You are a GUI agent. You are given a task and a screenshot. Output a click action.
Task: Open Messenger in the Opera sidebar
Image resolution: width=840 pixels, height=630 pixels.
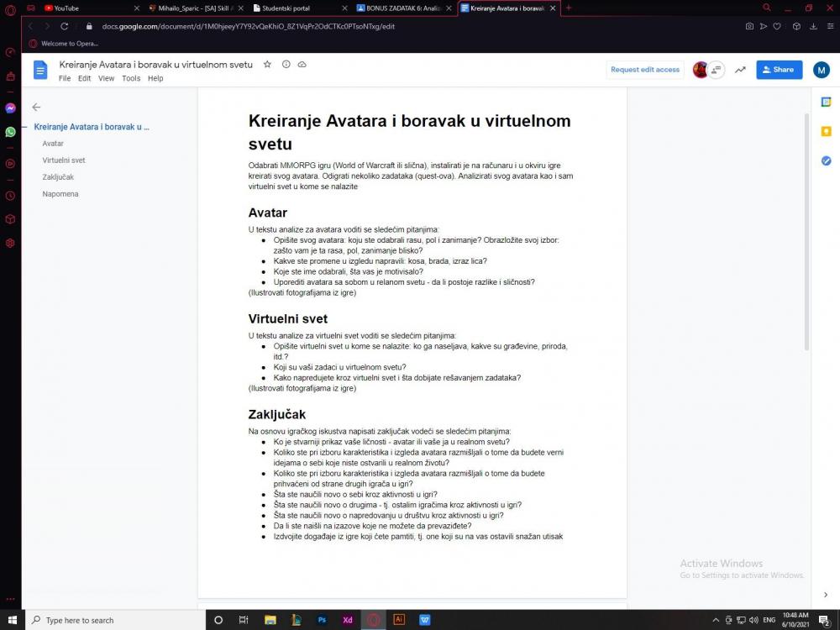coord(10,108)
